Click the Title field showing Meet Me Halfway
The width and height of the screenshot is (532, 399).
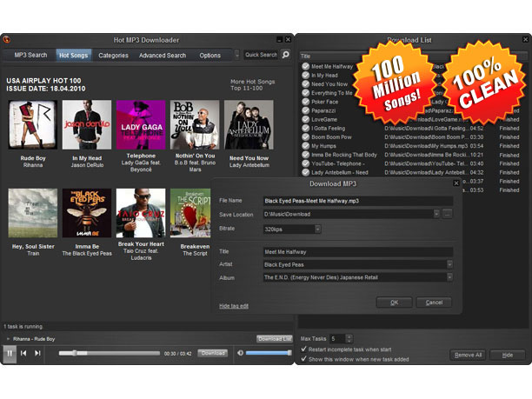(x=358, y=252)
